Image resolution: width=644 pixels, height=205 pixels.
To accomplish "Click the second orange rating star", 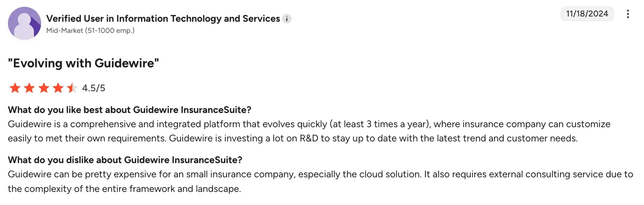I will 29,88.
